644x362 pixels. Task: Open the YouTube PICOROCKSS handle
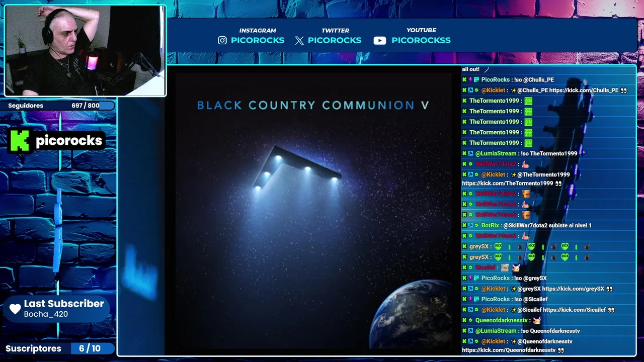coord(421,40)
